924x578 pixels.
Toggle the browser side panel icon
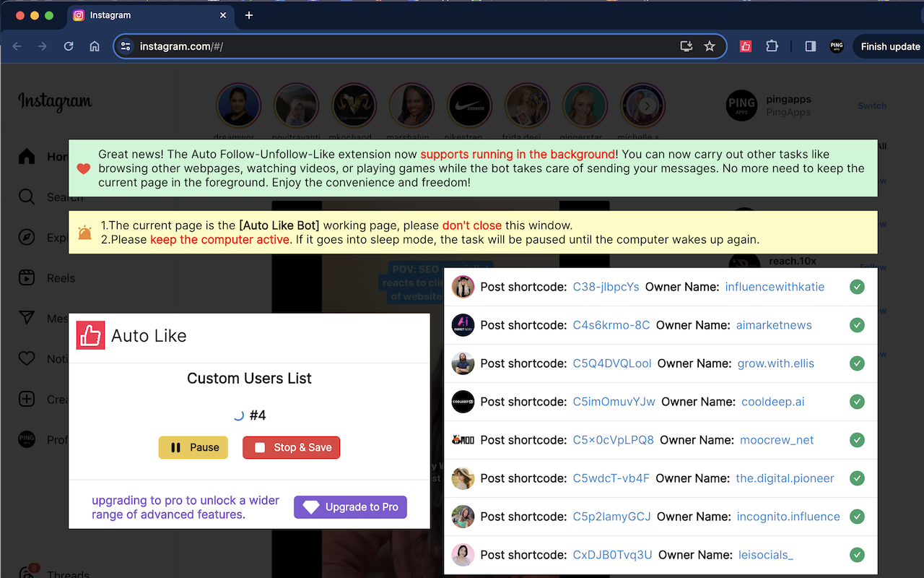[811, 46]
